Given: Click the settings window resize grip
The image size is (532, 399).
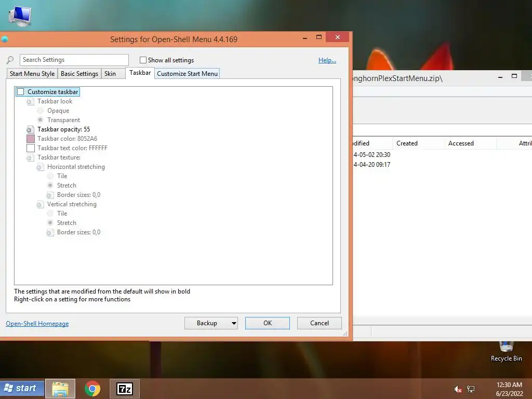Looking at the screenshot, I should click(345, 334).
